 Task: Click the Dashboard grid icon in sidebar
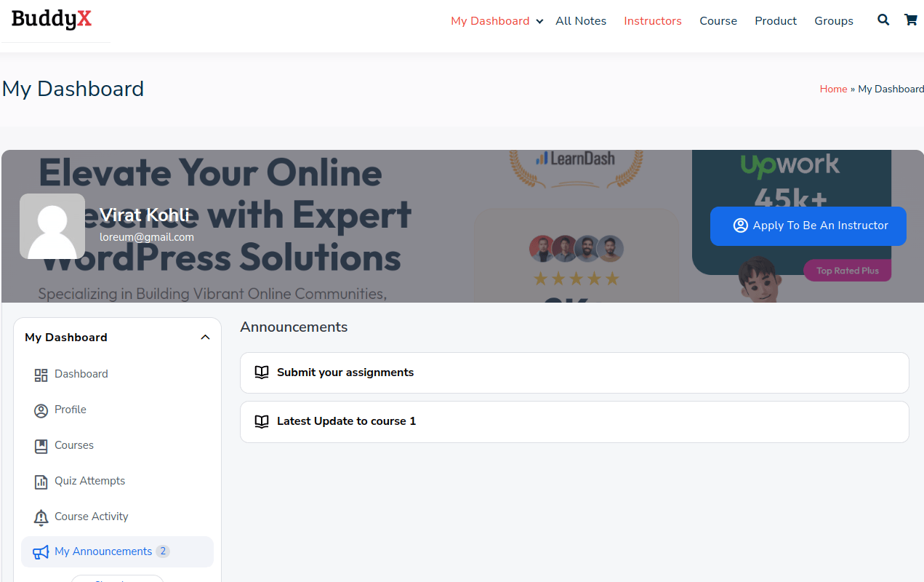41,375
